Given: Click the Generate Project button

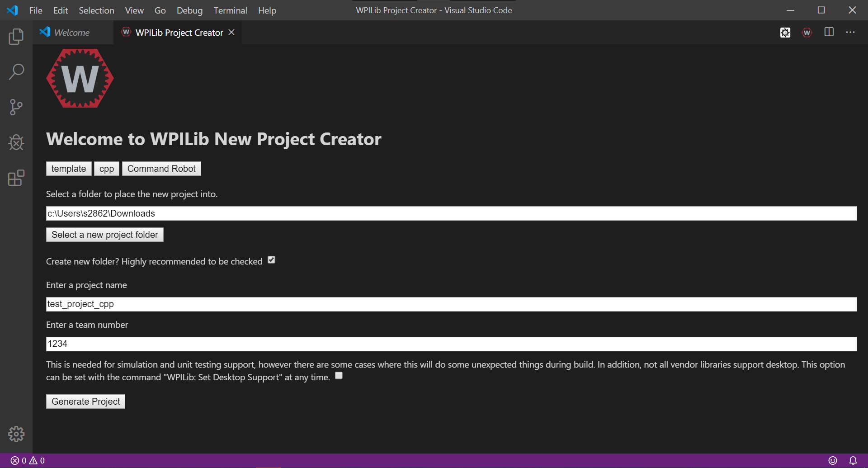Looking at the screenshot, I should pos(85,402).
